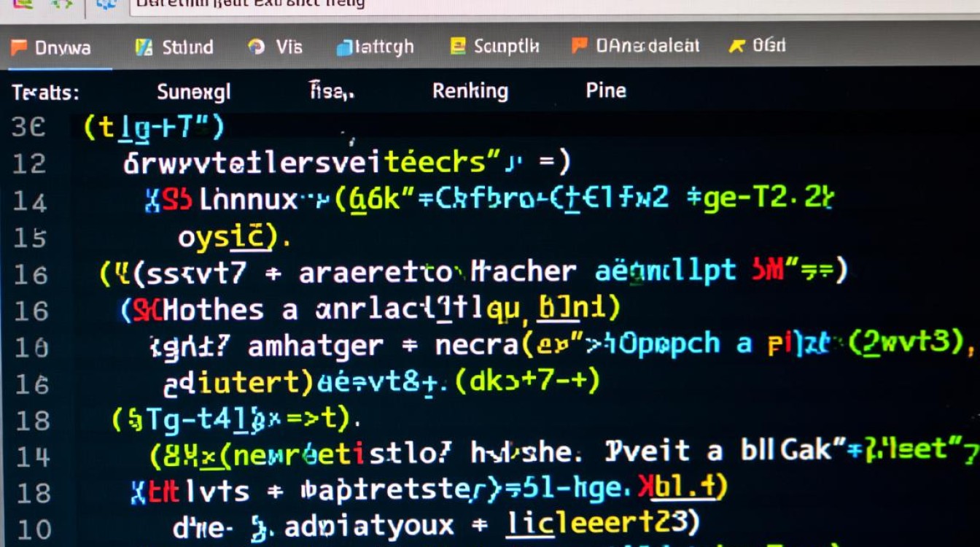Click the orange icon on the Dnywa tab
This screenshot has height=547, width=980.
coord(18,48)
